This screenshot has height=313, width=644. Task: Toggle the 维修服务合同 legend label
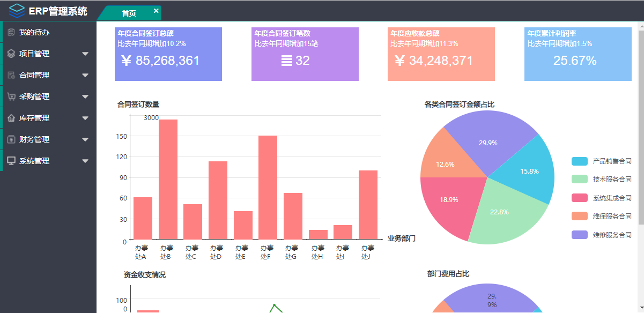coord(612,235)
